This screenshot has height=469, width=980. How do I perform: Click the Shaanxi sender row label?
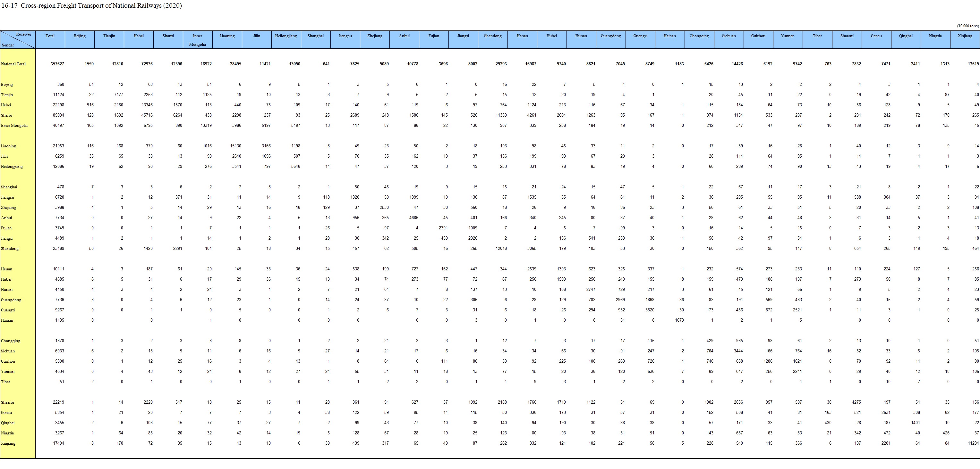point(8,402)
